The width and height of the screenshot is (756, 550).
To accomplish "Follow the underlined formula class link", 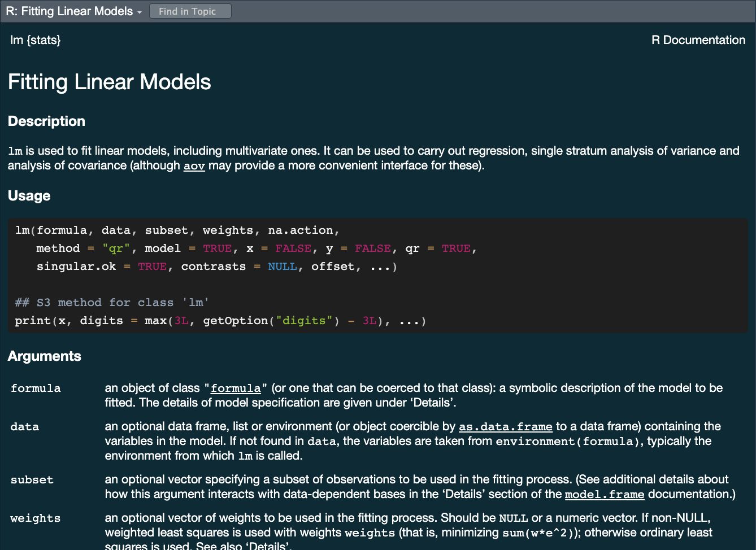I will [235, 389].
